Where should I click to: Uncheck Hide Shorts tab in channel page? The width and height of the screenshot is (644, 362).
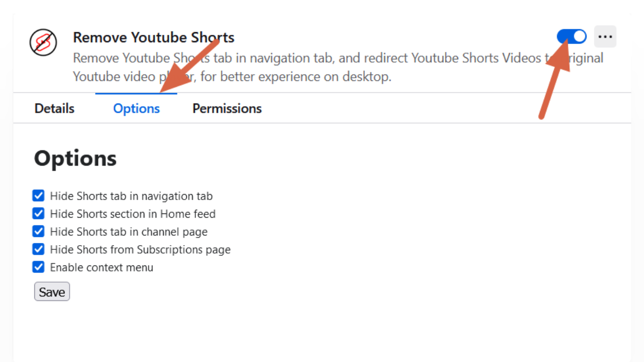coord(38,231)
